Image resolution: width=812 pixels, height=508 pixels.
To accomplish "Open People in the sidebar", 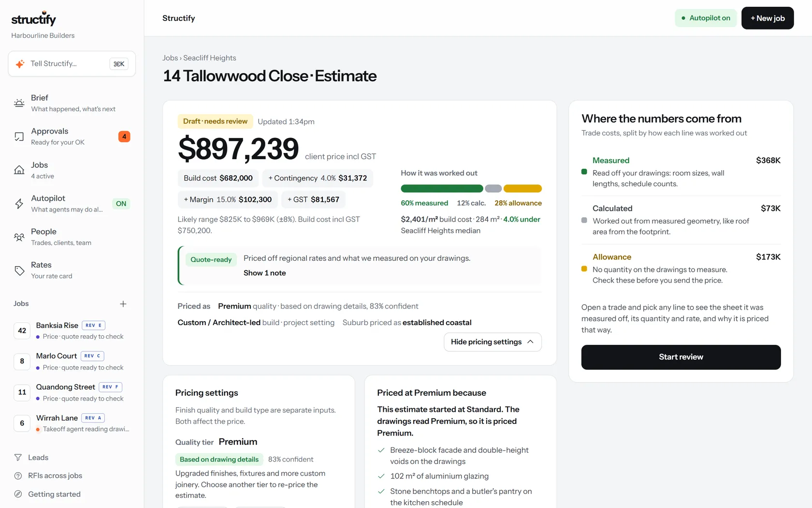I will [x=72, y=237].
